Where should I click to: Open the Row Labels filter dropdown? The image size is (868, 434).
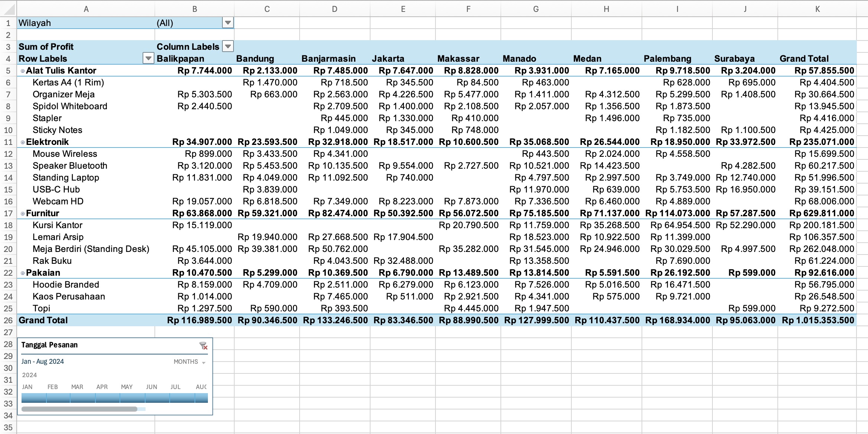(x=148, y=59)
